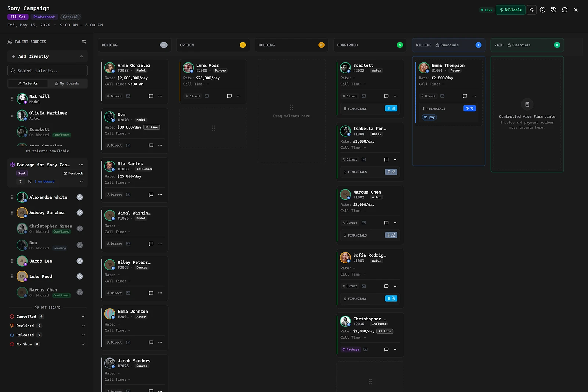Click the mail icon on Marcus Chen card
Image resolution: width=588 pixels, height=392 pixels.
(364, 223)
